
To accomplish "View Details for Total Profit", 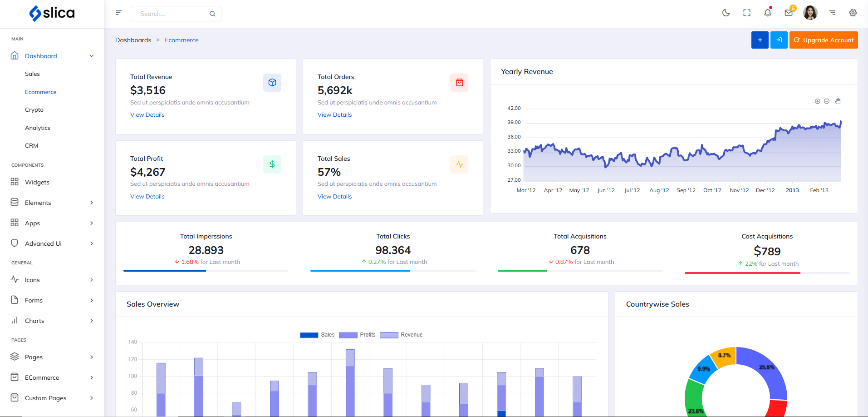I will [147, 196].
